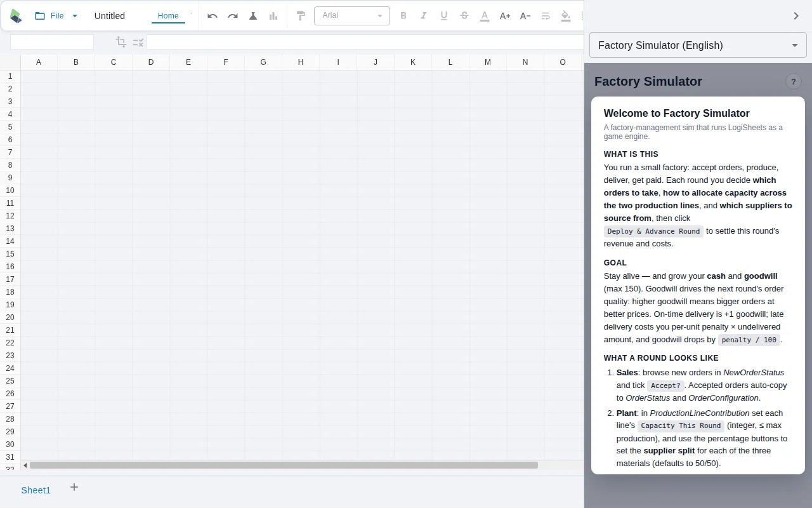Select column F header
Screen dimensions: 812x508
coord(226,62)
